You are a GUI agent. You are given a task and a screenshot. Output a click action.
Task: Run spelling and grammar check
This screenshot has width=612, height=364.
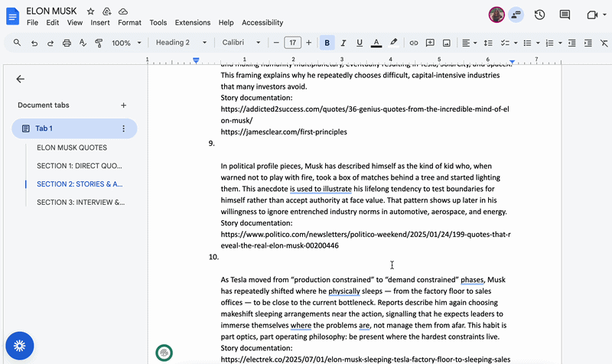coord(83,43)
